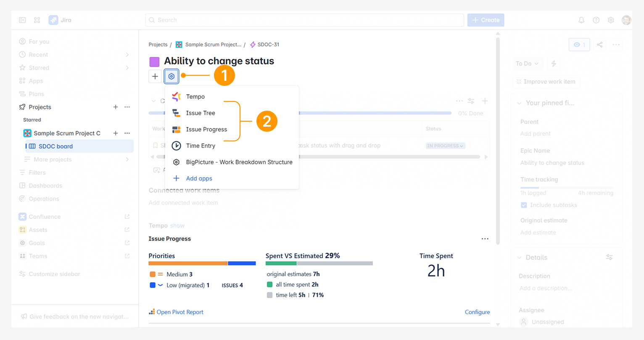
Task: Click the time tracking progress bar
Action: (567, 187)
